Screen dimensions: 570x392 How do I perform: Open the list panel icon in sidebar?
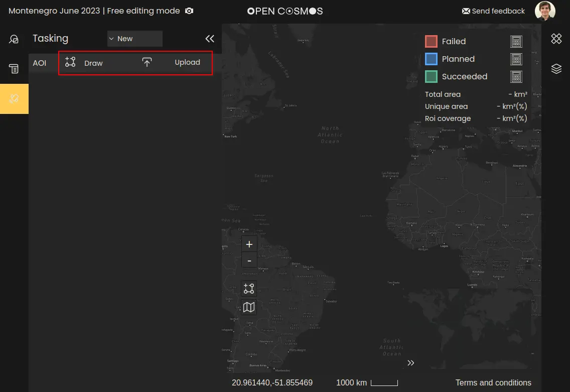tap(14, 69)
